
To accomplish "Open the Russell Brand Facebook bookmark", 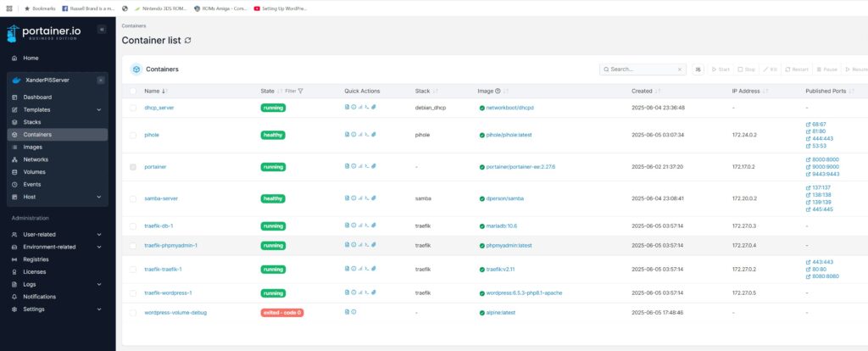I will (86, 8).
